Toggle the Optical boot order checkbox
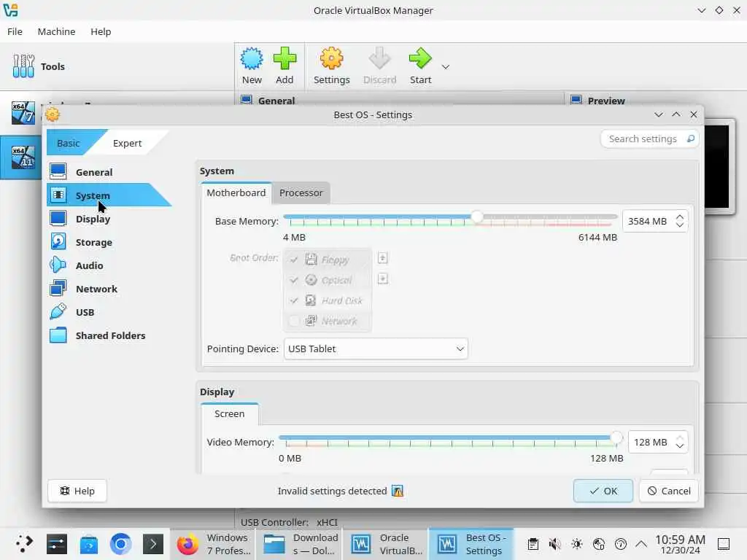Image resolution: width=747 pixels, height=560 pixels. [x=294, y=280]
